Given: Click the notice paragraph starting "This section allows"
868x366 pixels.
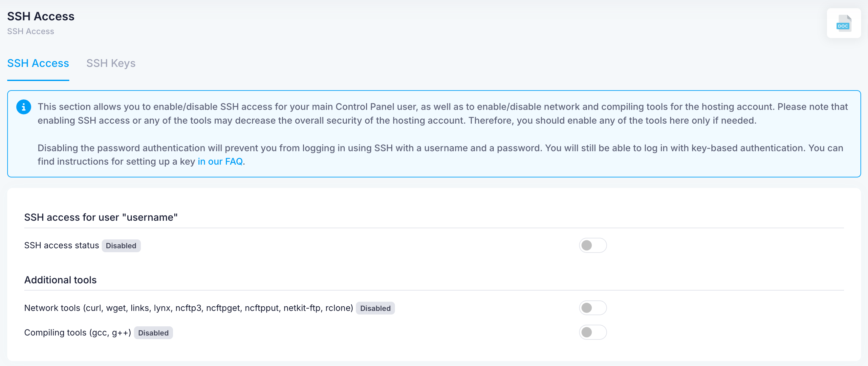Looking at the screenshot, I should 443,113.
